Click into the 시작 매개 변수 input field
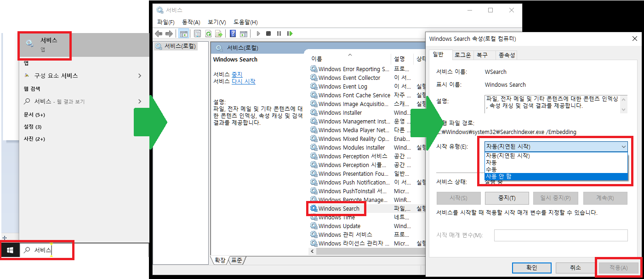 click(x=561, y=235)
